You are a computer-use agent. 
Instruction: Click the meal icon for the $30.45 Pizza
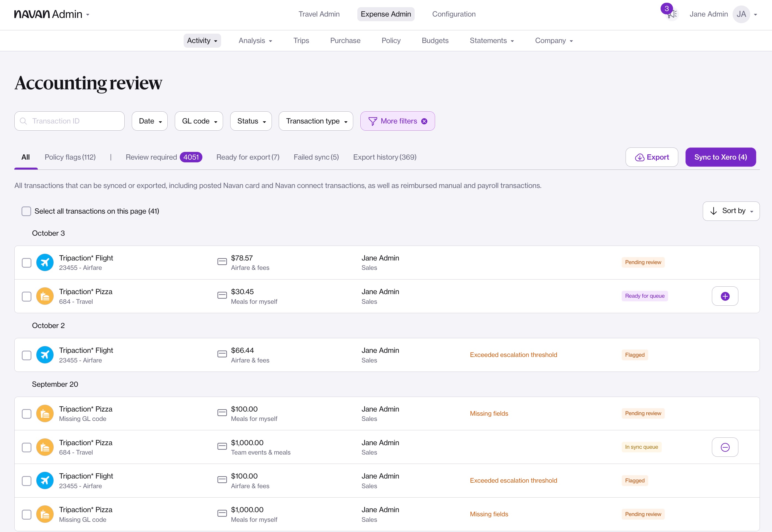click(x=45, y=296)
